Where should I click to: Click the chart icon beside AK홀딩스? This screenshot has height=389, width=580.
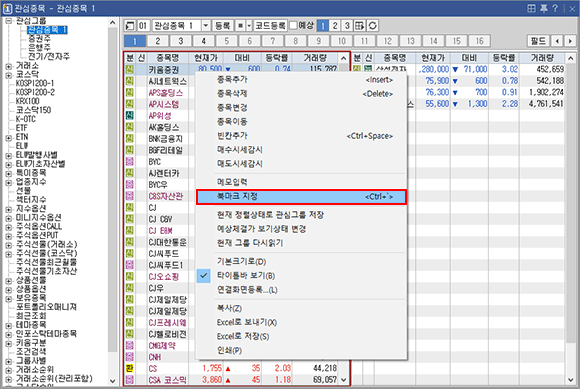point(129,127)
